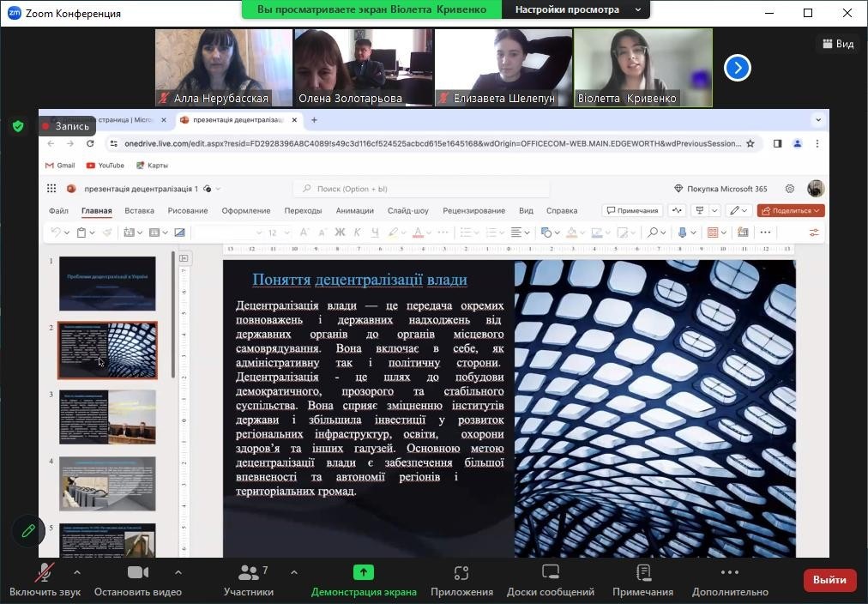Leave the meeting with Выйти
Image resolution: width=868 pixels, height=604 pixels.
[829, 580]
